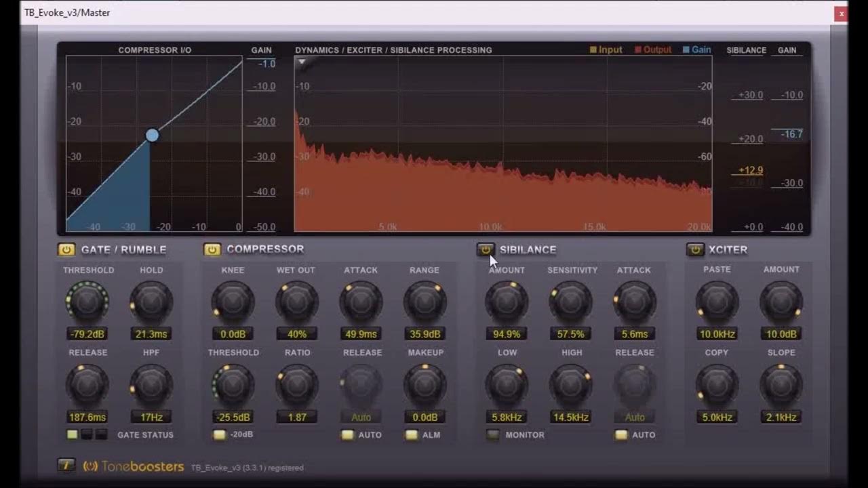Click the compressor threshold point on I/O graph

[x=152, y=136]
